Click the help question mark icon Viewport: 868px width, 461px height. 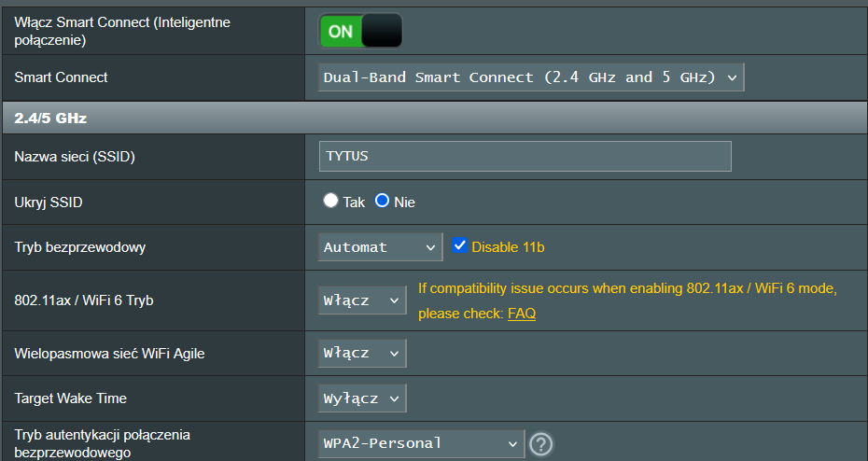point(540,444)
